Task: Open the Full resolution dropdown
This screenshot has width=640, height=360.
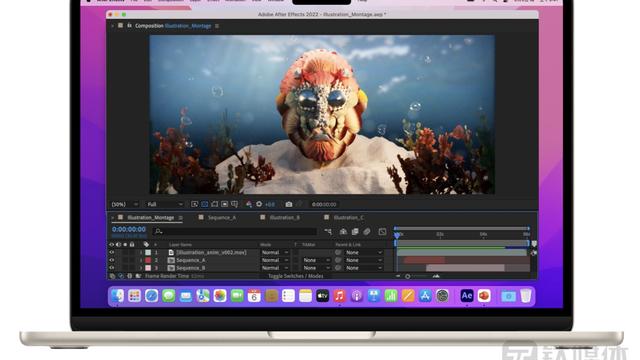Action: point(164,204)
